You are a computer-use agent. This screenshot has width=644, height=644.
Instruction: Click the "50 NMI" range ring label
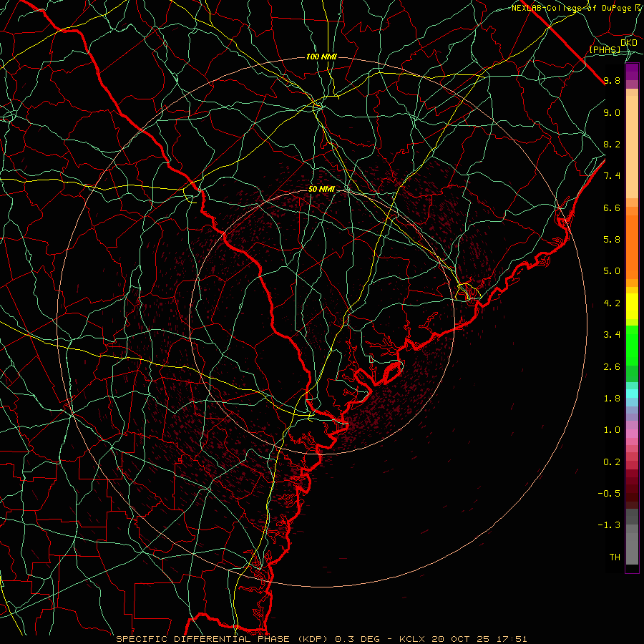[321, 190]
